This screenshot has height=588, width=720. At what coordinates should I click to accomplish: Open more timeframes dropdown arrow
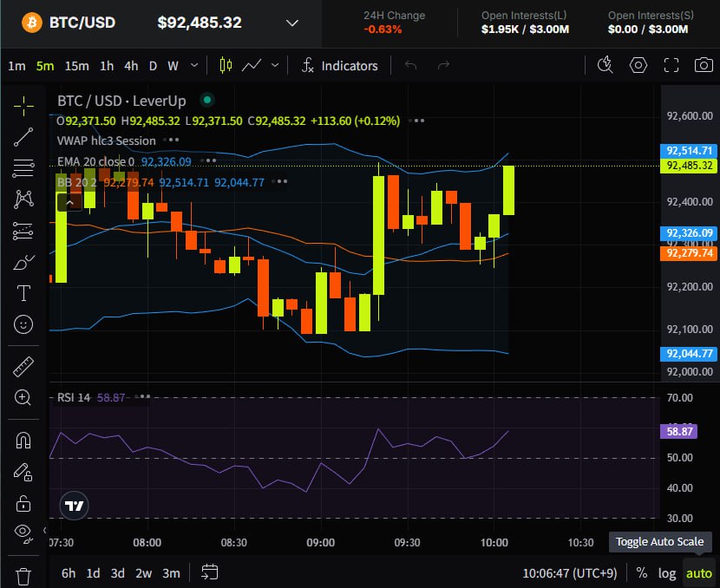pos(194,66)
